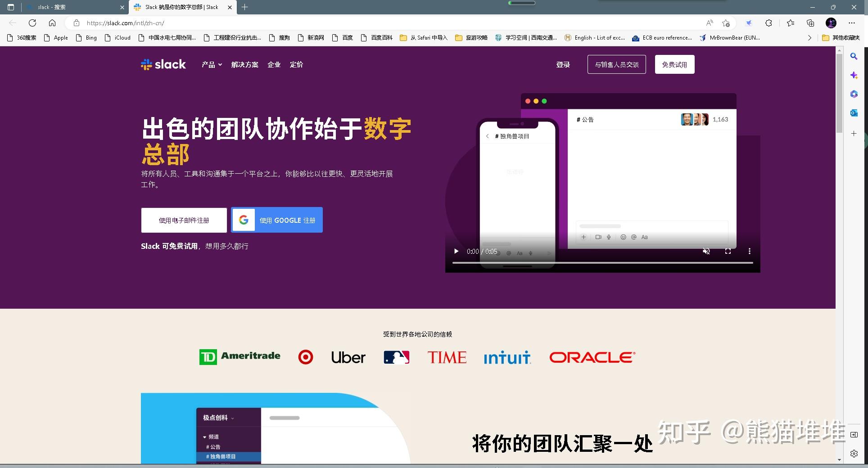Play the hero video

point(456,251)
